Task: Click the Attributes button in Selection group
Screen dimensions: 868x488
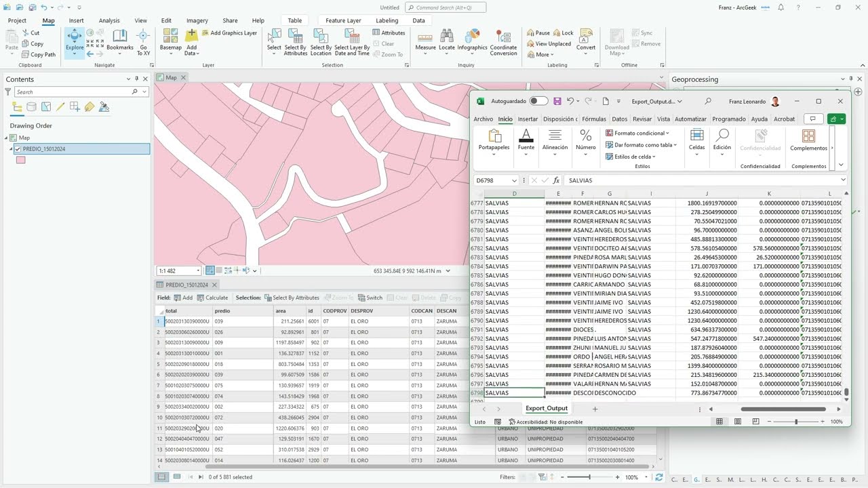Action: click(389, 33)
